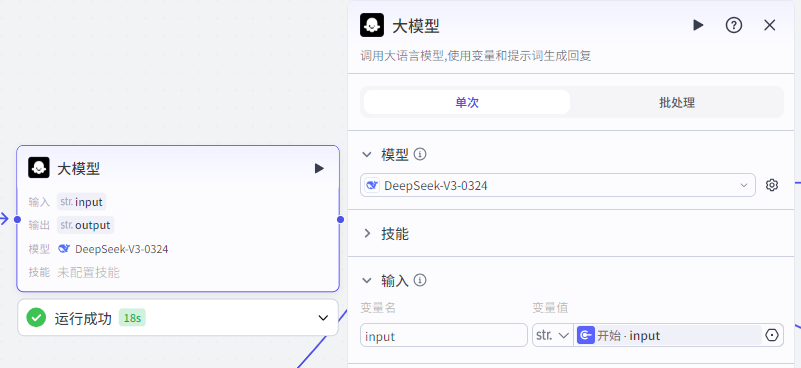This screenshot has height=368, width=801.
Task: Open the DeepSeek-V3-0324 model dropdown
Action: click(x=558, y=185)
